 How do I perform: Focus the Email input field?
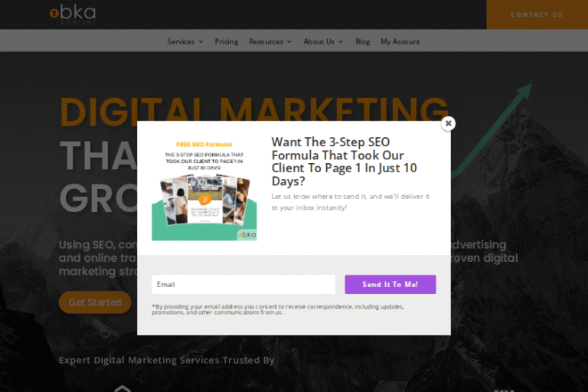pyautogui.click(x=243, y=284)
